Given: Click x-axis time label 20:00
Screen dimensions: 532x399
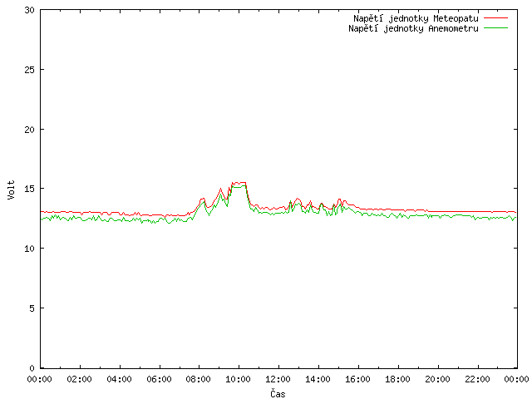Looking at the screenshot, I should point(437,379).
